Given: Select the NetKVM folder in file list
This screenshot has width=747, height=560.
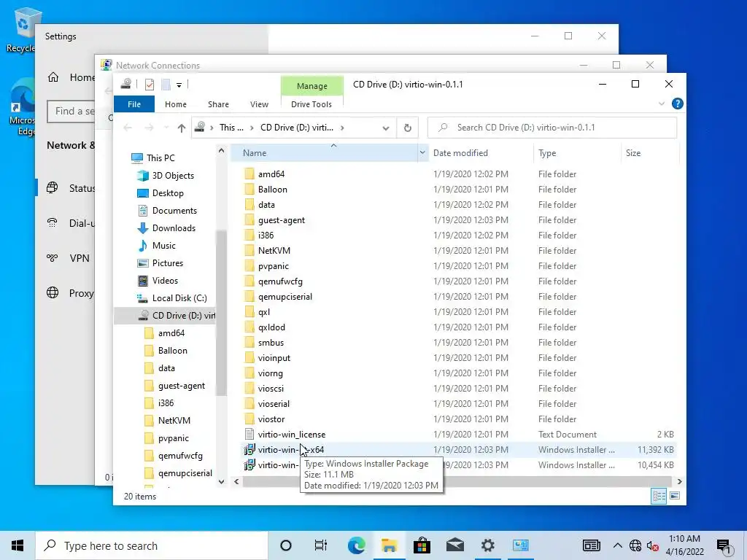Looking at the screenshot, I should coord(274,251).
